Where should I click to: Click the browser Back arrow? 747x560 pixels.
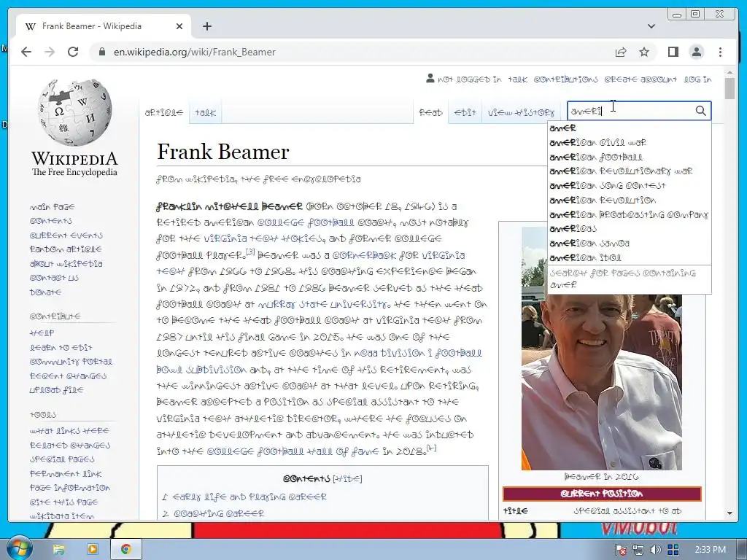coord(26,52)
